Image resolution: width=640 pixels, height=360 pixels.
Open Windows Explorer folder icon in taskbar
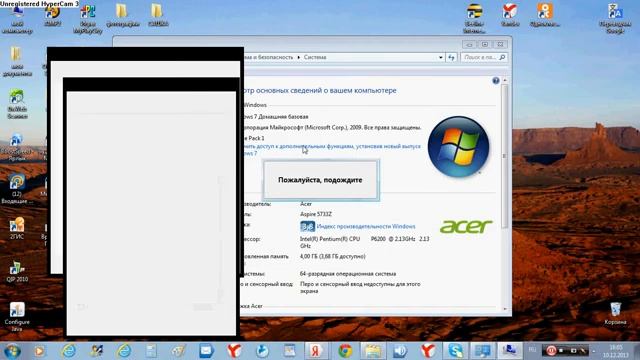(x=373, y=351)
